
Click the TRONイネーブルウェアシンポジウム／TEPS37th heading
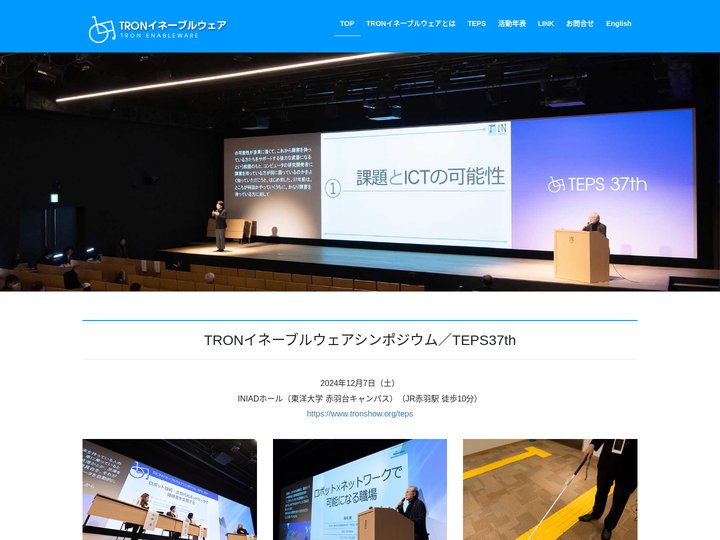click(360, 340)
